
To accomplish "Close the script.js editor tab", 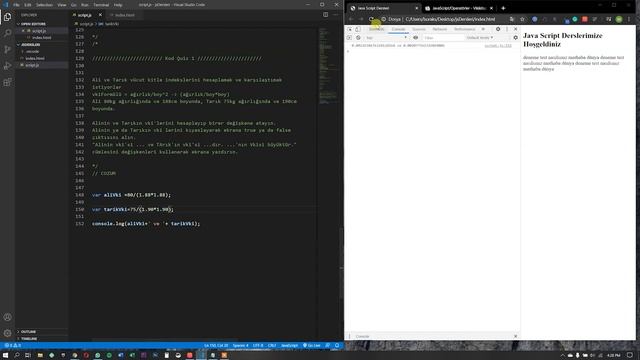I will (x=100, y=15).
